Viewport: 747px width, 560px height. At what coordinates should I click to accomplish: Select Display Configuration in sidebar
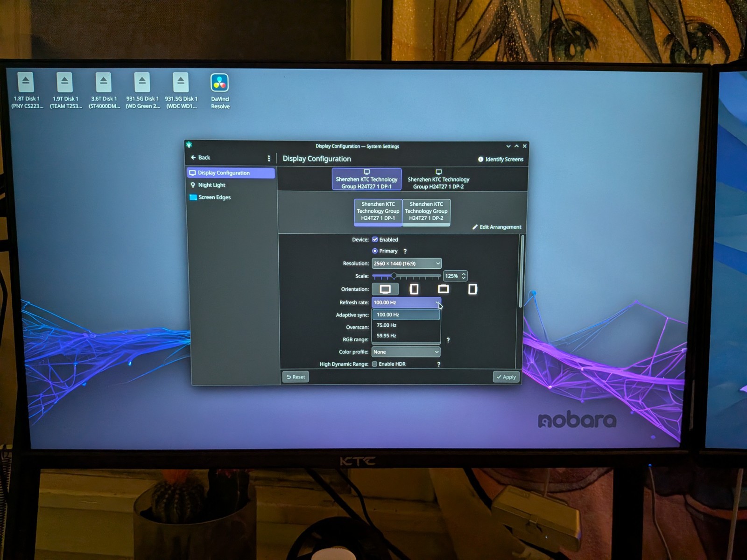[x=231, y=173]
